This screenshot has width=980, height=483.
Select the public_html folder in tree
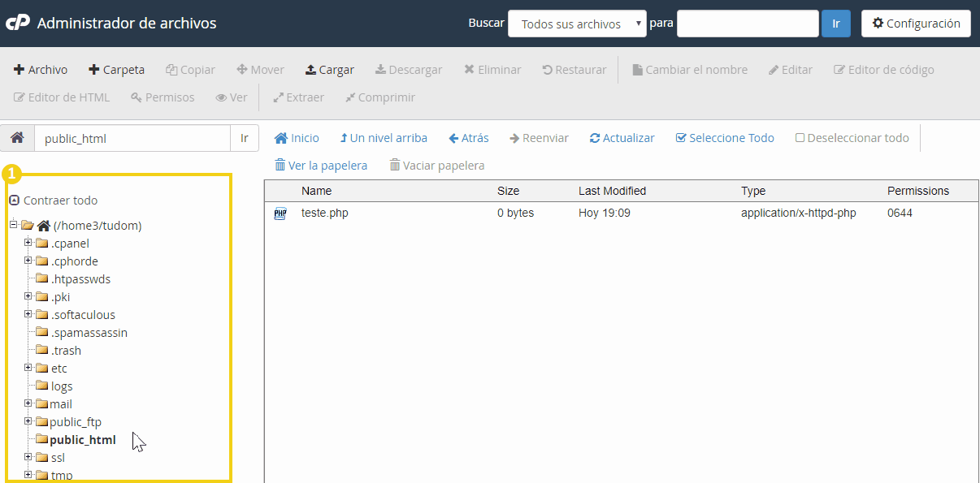(x=83, y=440)
